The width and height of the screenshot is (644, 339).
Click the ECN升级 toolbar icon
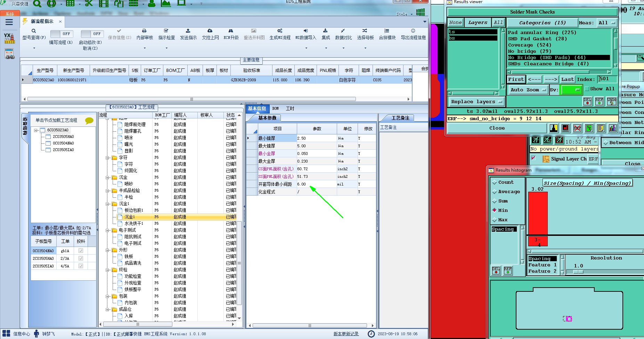coord(231,31)
